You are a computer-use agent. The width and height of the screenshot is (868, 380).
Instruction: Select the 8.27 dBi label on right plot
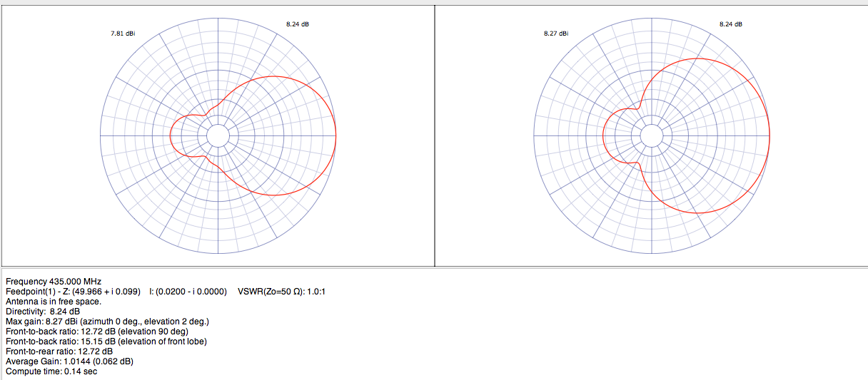[x=556, y=34]
